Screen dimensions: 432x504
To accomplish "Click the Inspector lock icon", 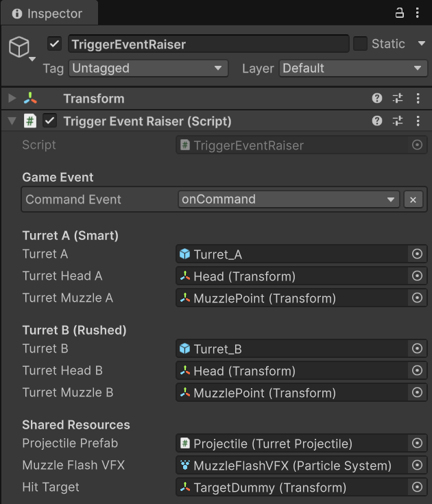I will [x=400, y=13].
